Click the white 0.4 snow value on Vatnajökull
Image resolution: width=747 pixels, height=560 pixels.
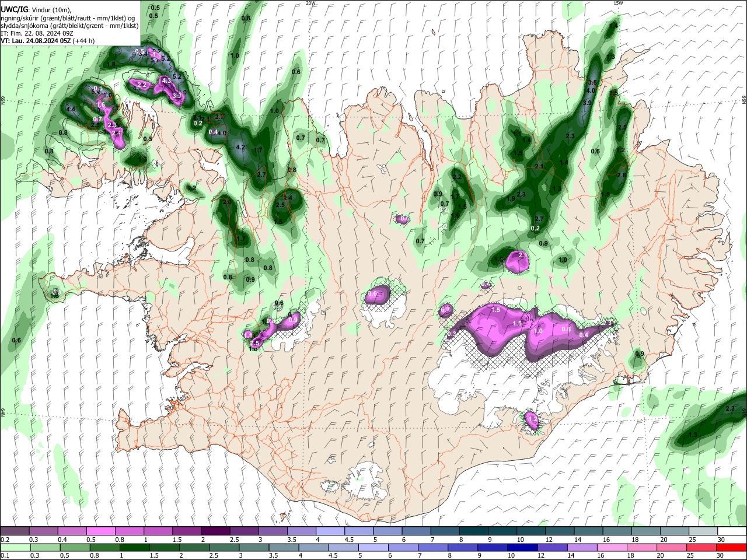click(x=584, y=335)
